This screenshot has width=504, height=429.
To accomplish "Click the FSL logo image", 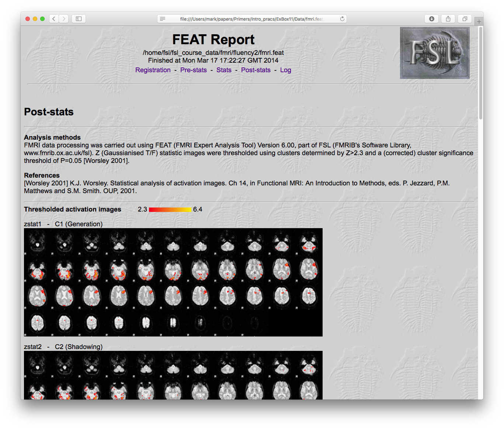I will tap(435, 53).
